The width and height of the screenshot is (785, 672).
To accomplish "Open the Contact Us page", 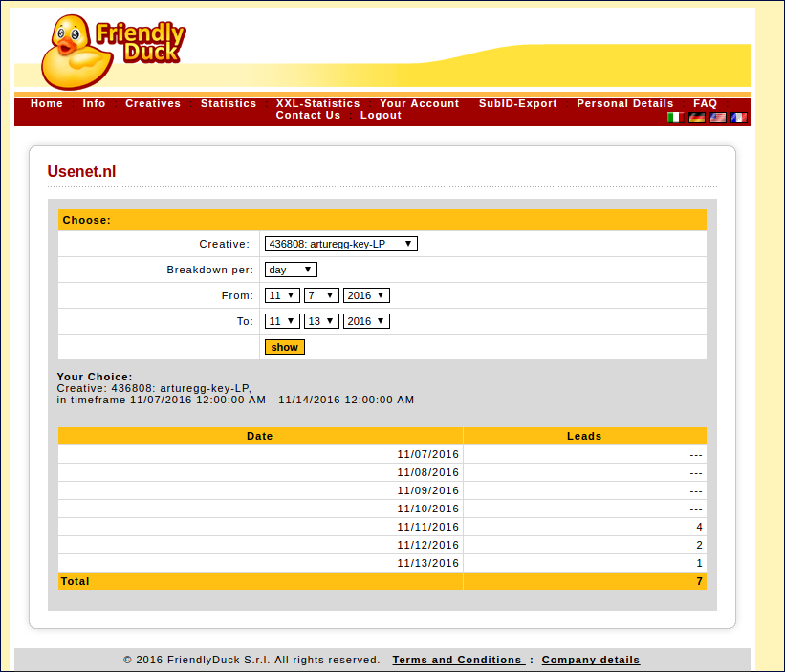I will click(308, 115).
